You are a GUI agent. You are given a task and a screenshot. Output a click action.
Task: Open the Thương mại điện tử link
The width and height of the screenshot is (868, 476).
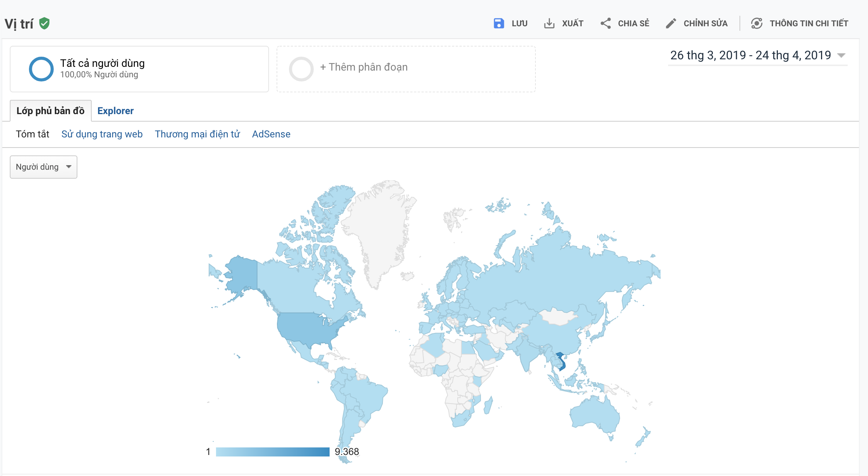(197, 134)
